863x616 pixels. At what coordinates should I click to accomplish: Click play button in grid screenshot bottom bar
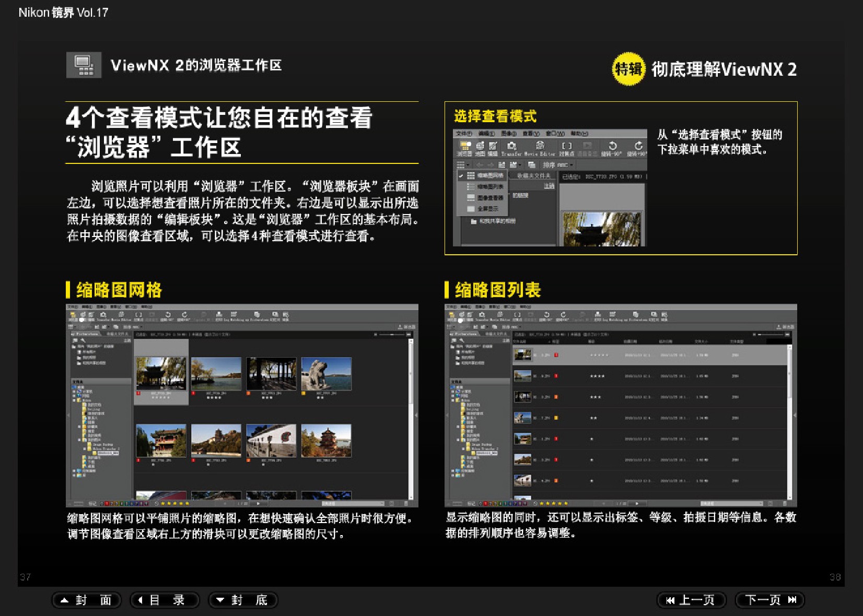[x=258, y=504]
